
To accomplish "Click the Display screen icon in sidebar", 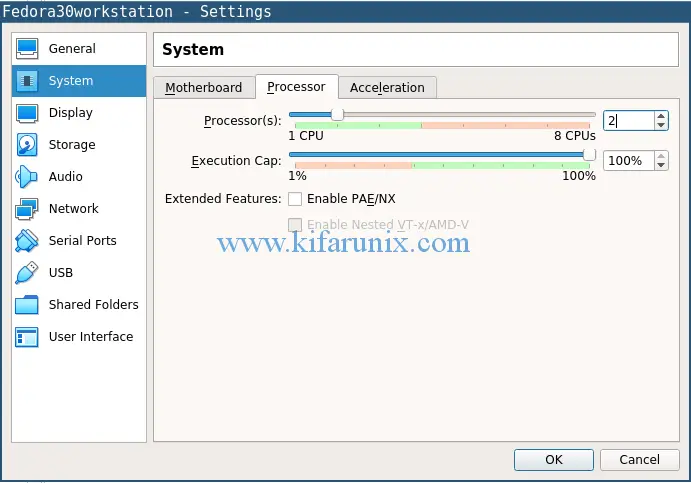I will (x=27, y=113).
